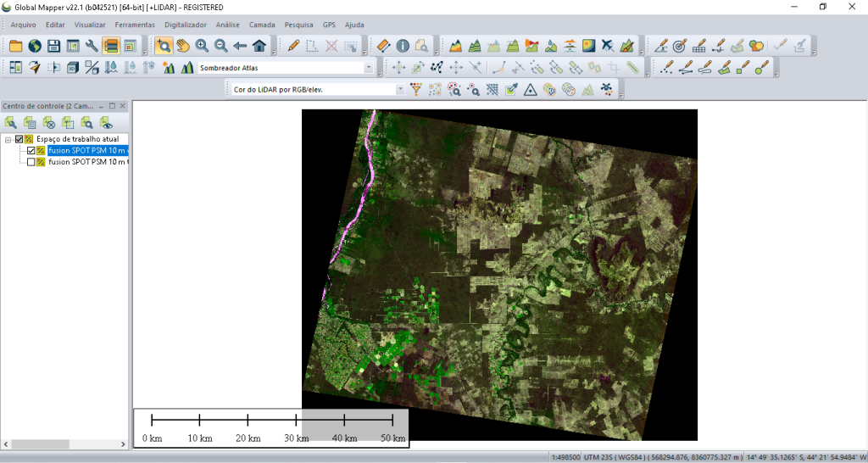Open Configuration with the wrench icon
Image resolution: width=868 pixels, height=463 pixels.
92,46
